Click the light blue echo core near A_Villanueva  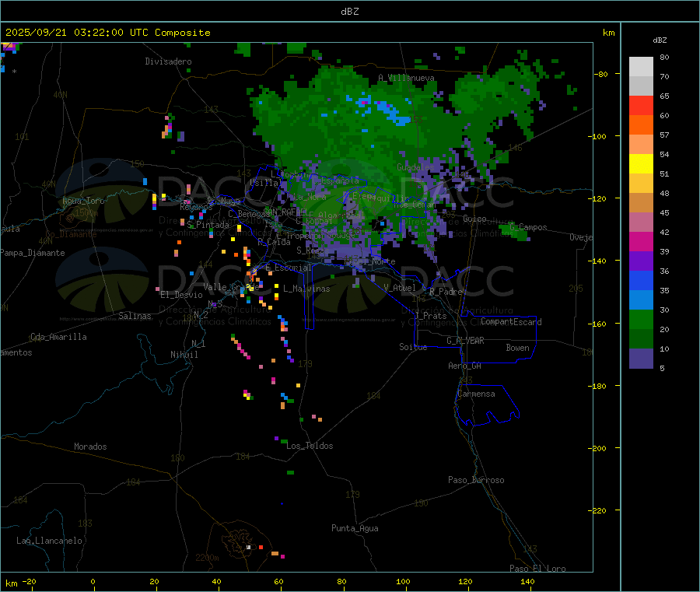click(x=393, y=113)
